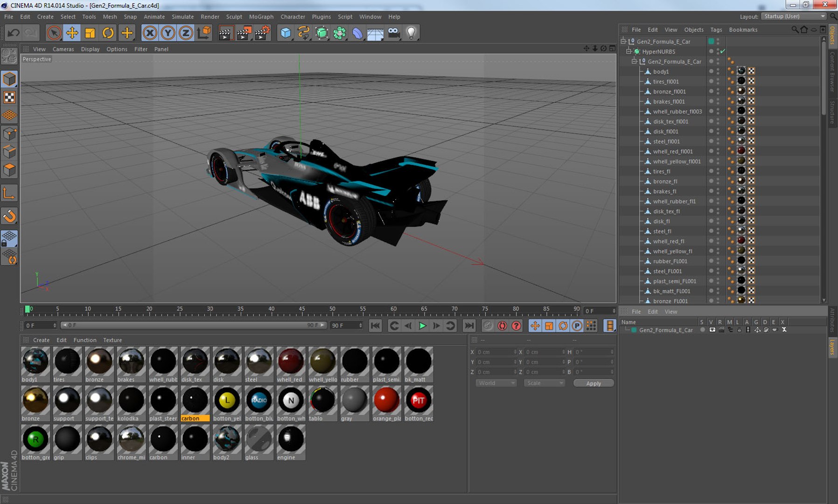The height and width of the screenshot is (504, 838).
Task: Switch to Texture mode checkerboard icon
Action: [9, 97]
